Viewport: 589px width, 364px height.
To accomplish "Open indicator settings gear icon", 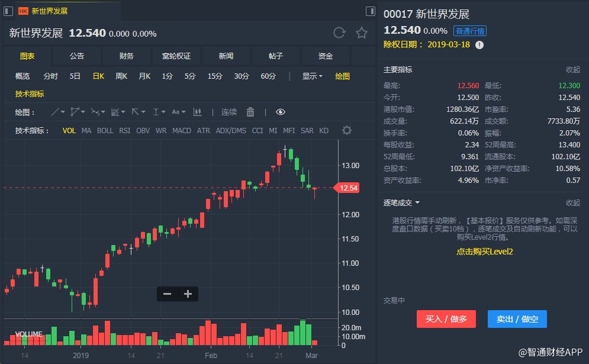I will (347, 130).
